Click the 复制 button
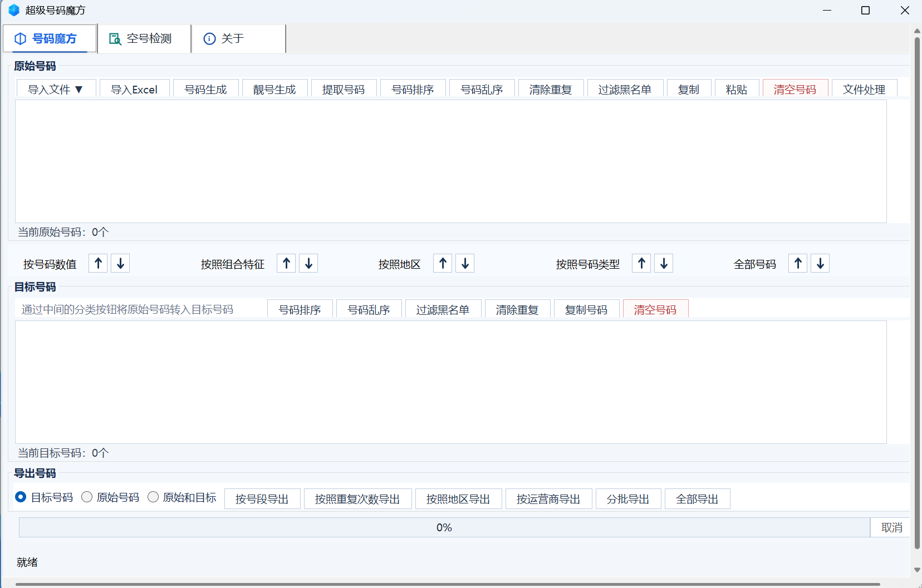Viewport: 922px width, 588px height. 689,89
